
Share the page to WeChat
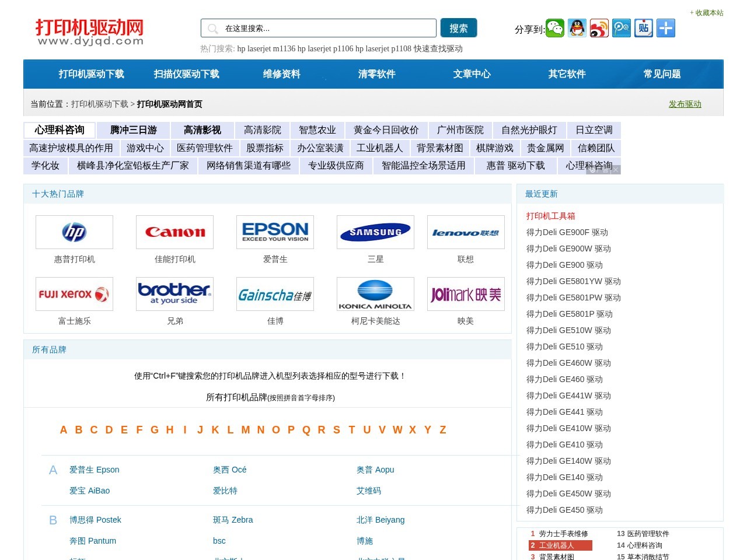click(554, 28)
